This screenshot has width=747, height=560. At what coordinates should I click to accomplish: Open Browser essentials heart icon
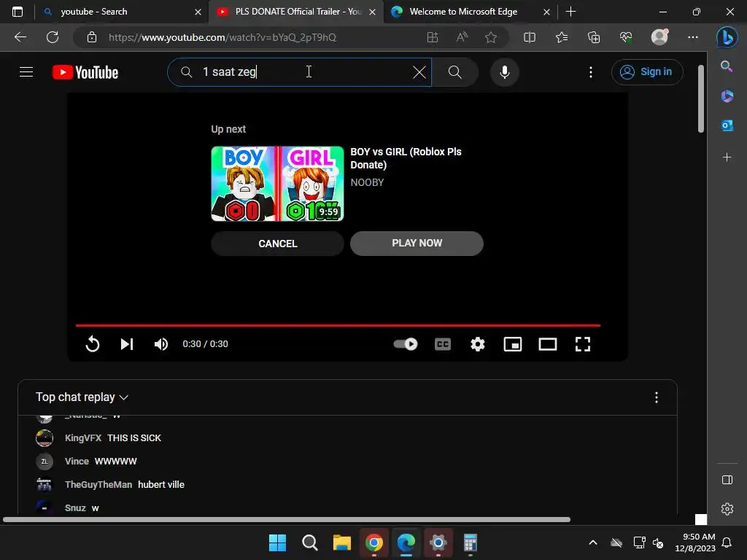(x=626, y=37)
